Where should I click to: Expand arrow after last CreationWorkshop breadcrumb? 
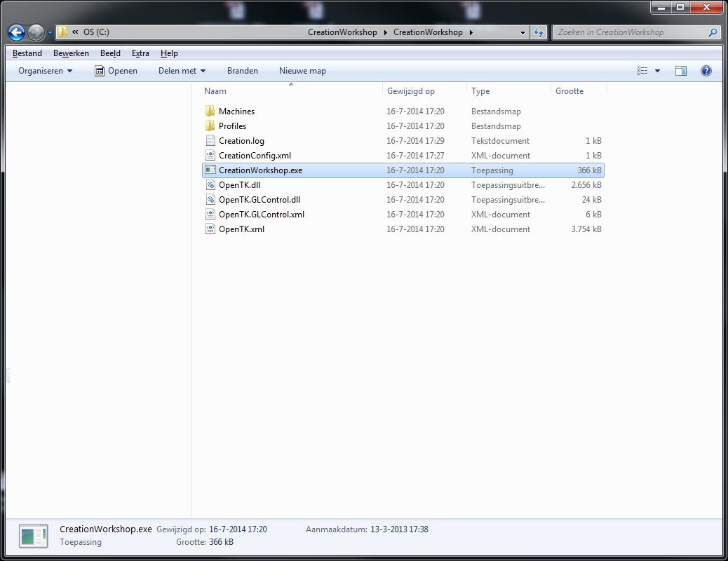click(x=471, y=32)
